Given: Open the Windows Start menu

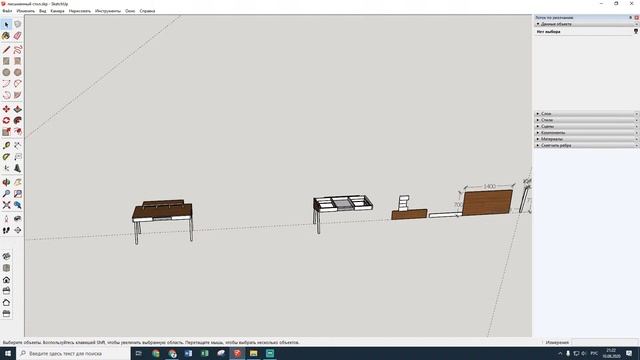Looking at the screenshot, I should click(x=8, y=353).
